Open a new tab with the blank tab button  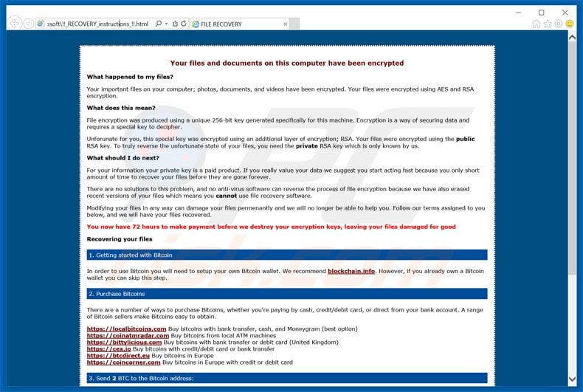click(294, 24)
